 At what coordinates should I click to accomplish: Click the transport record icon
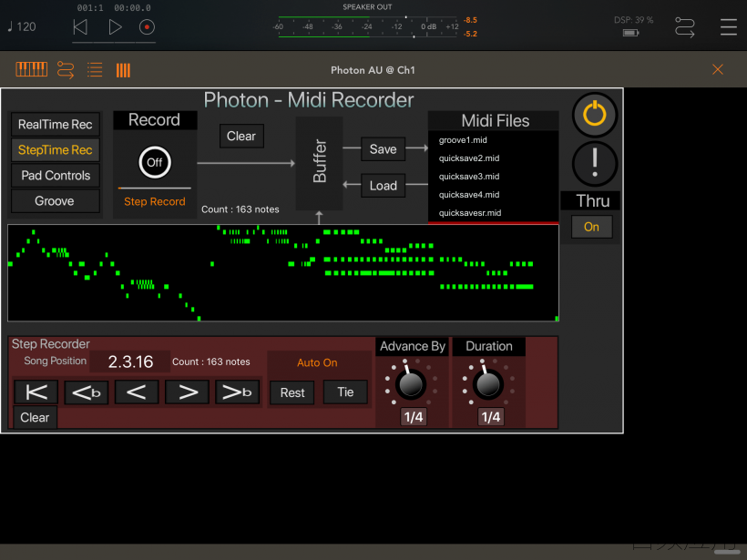pyautogui.click(x=147, y=27)
